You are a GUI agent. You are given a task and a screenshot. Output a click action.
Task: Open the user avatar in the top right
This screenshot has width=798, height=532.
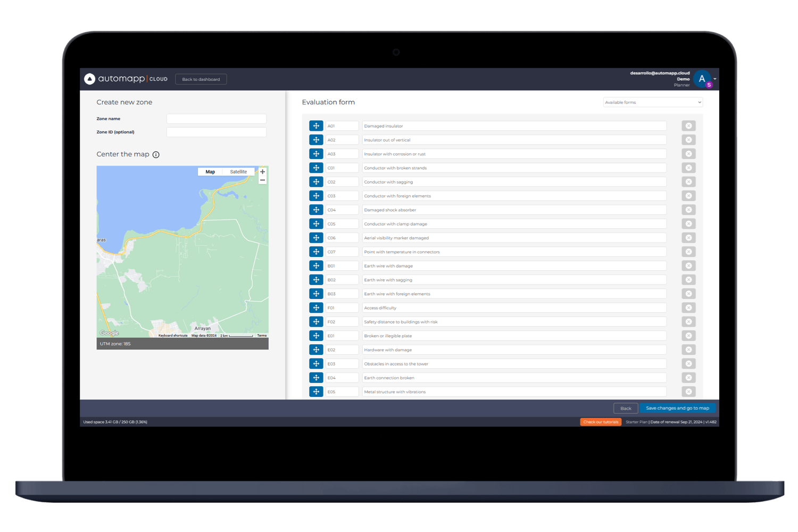pos(702,79)
